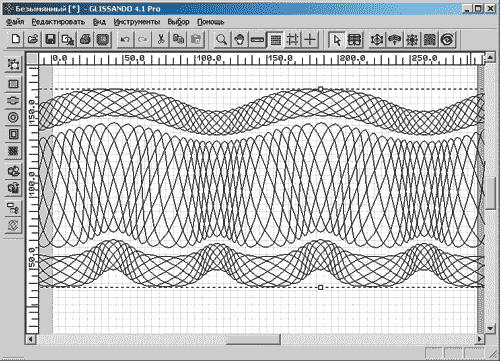Cut the selection with the scissors icon

pyautogui.click(x=161, y=40)
